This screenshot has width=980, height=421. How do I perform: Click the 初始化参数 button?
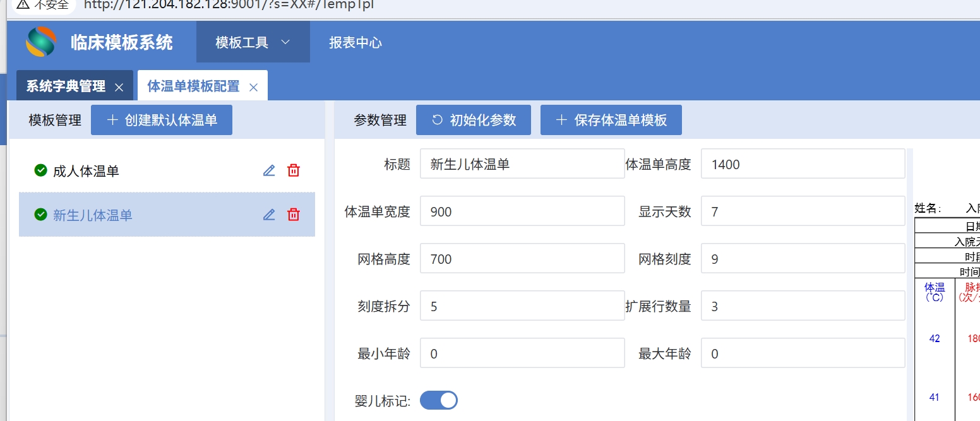[473, 120]
